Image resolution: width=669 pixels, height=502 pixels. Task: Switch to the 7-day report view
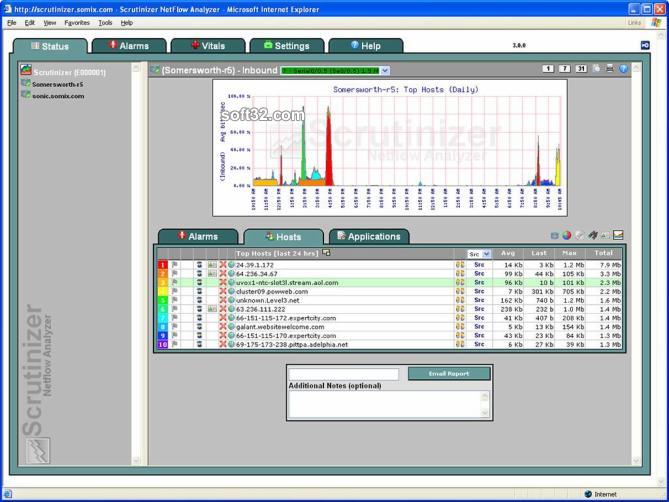pyautogui.click(x=564, y=69)
